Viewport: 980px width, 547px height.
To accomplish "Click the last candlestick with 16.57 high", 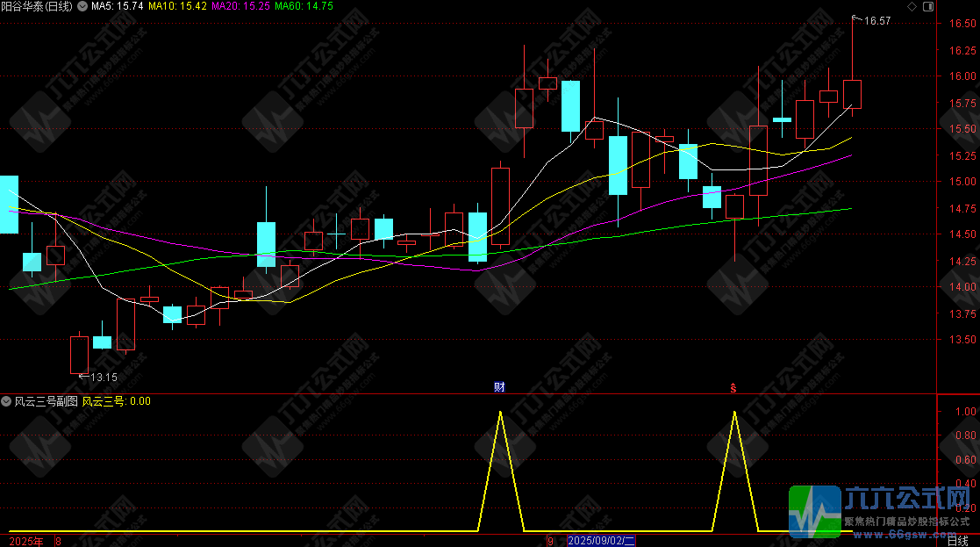I will [x=852, y=93].
